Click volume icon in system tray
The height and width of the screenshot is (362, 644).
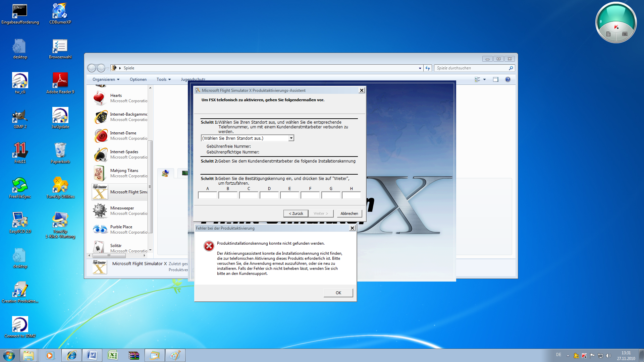[x=608, y=356]
